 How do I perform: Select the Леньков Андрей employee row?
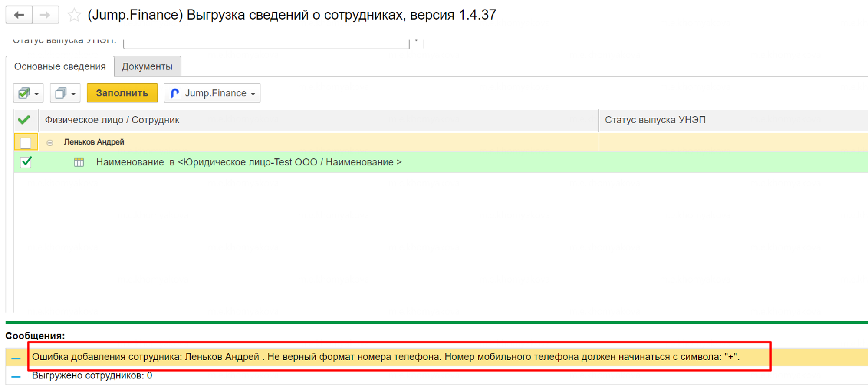[x=94, y=142]
